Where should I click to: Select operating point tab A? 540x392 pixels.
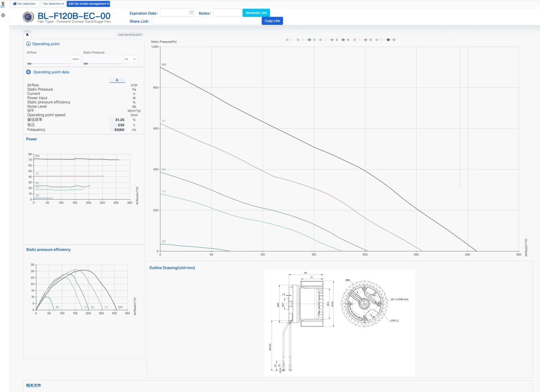click(x=27, y=35)
